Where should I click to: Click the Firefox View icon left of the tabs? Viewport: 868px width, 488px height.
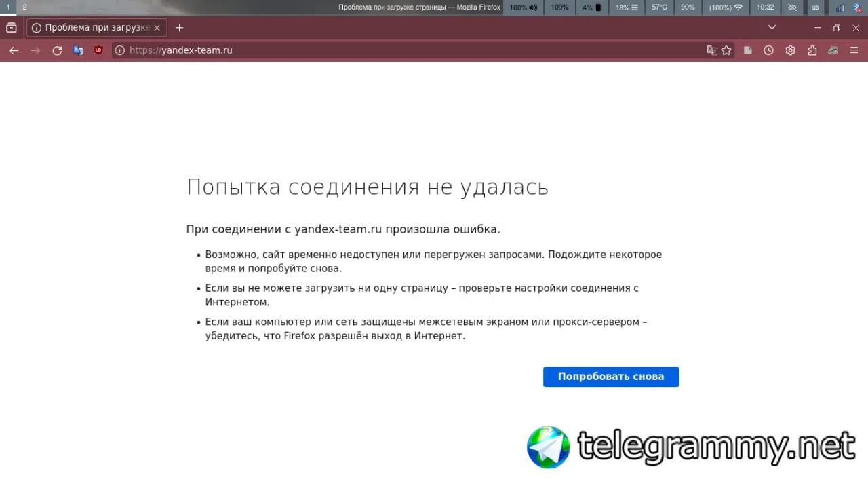pyautogui.click(x=11, y=28)
